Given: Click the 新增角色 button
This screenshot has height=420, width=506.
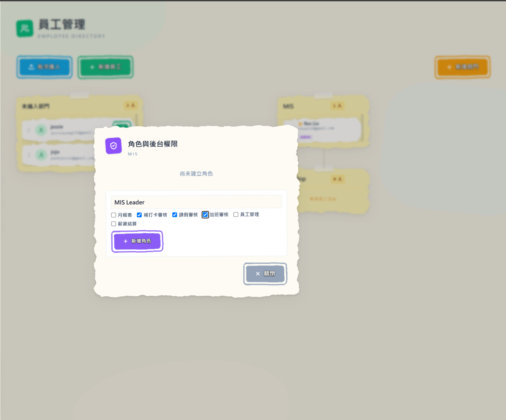Looking at the screenshot, I should [137, 241].
